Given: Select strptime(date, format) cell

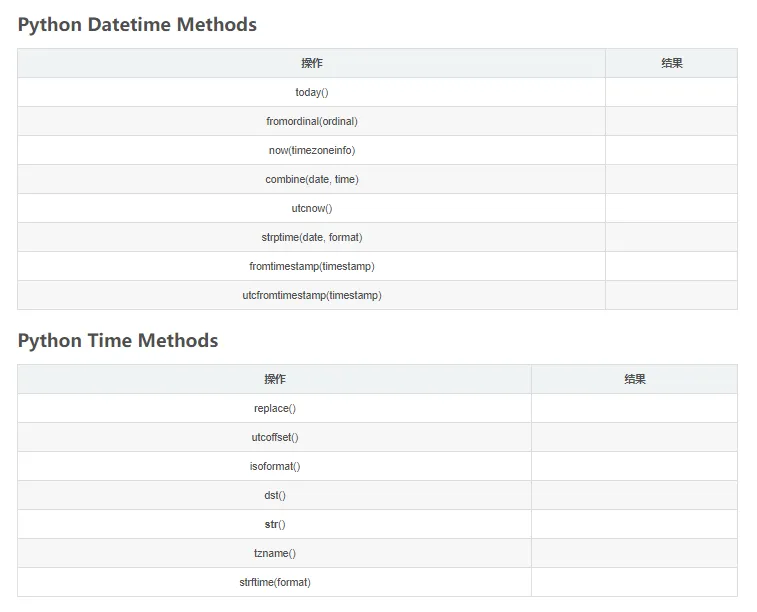Looking at the screenshot, I should tap(312, 237).
